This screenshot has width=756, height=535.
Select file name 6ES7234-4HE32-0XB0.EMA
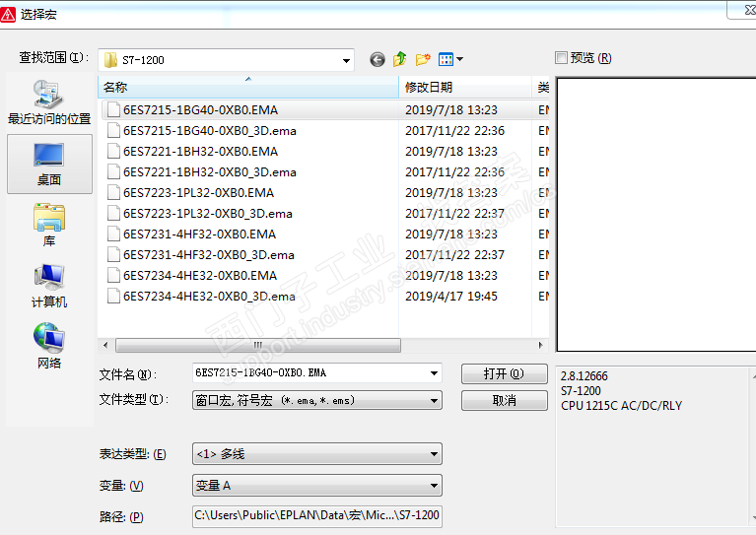(200, 276)
